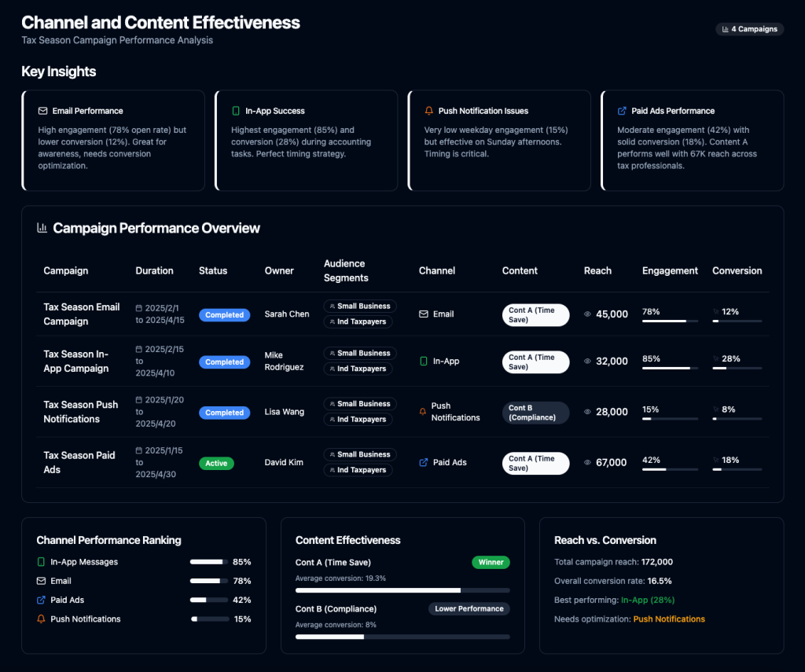Click the bell icon beside Push Notification Issues
Screen dimensions: 805x672
click(x=428, y=111)
